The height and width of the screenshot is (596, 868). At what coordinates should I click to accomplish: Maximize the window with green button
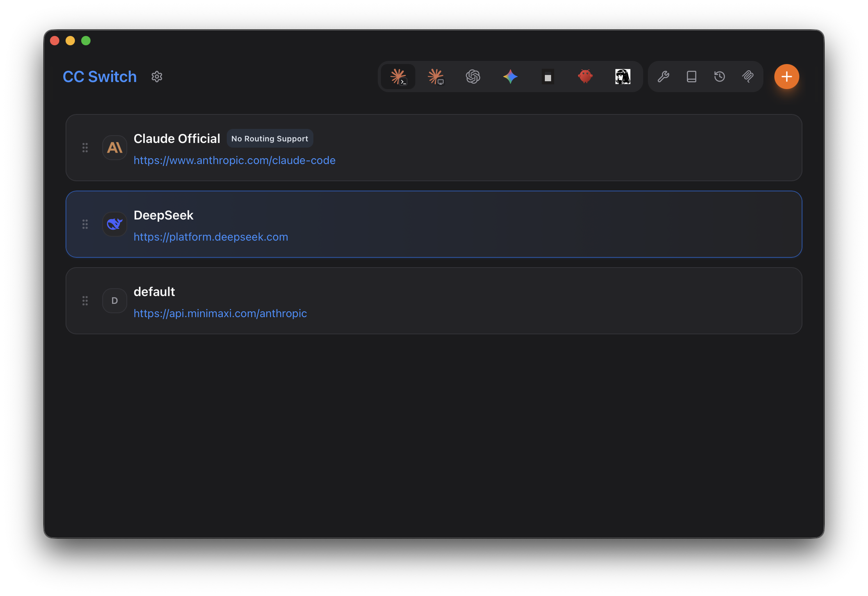pyautogui.click(x=86, y=41)
